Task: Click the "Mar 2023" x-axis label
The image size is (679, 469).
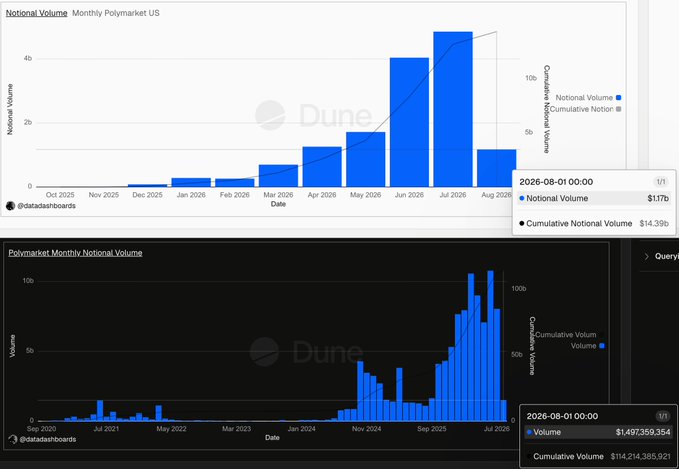Action: (236, 429)
